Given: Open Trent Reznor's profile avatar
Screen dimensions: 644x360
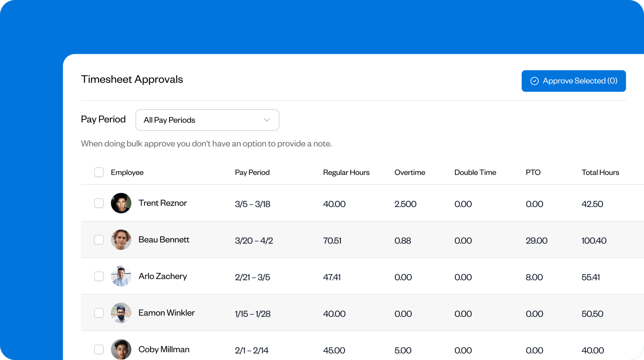Looking at the screenshot, I should tap(121, 203).
